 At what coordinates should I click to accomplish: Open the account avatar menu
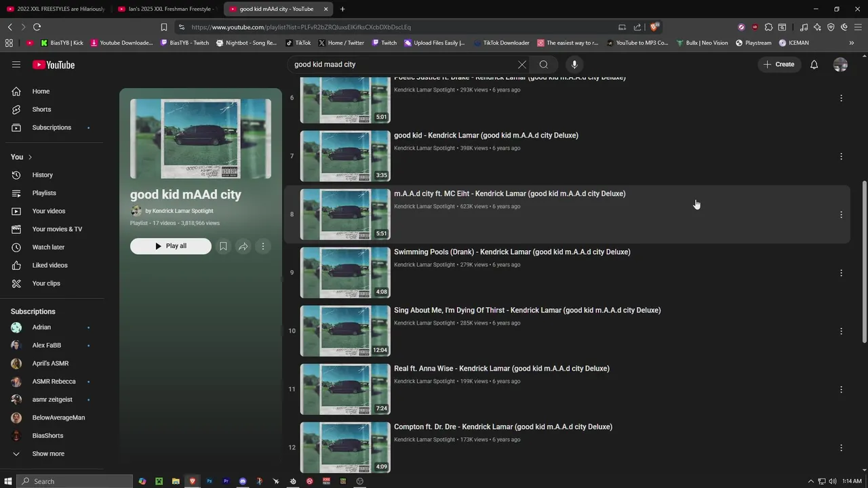point(840,64)
